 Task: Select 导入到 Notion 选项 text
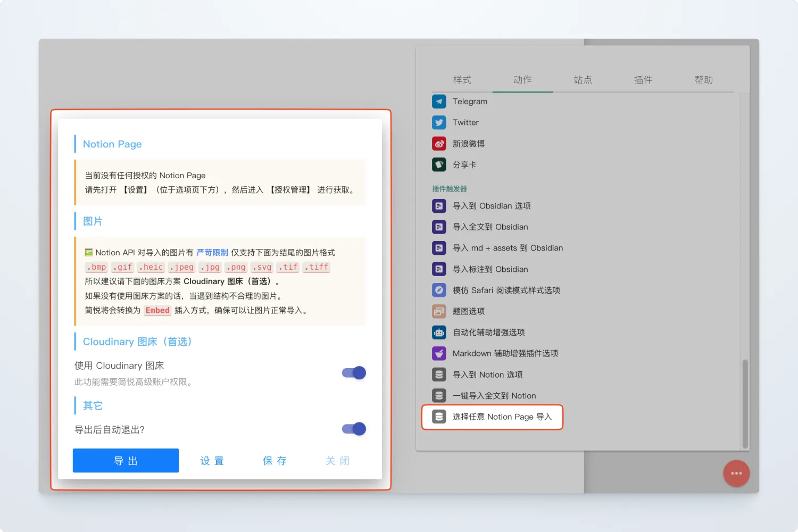(x=488, y=375)
